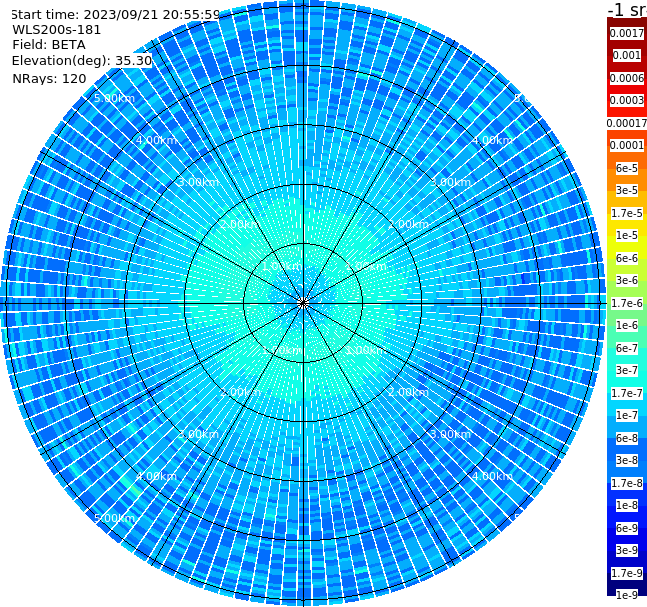Click the Field: BETA label
Image resolution: width=647 pixels, height=607 pixels.
49,45
